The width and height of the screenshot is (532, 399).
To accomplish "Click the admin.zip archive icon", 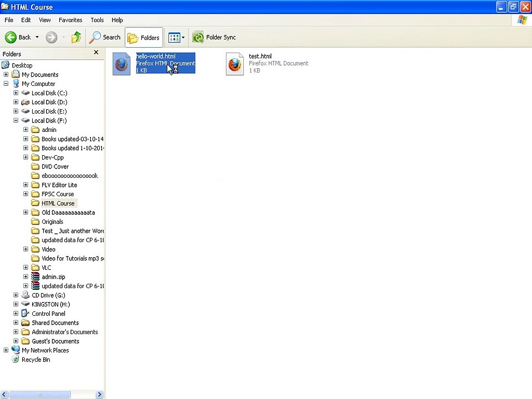I will click(x=35, y=277).
